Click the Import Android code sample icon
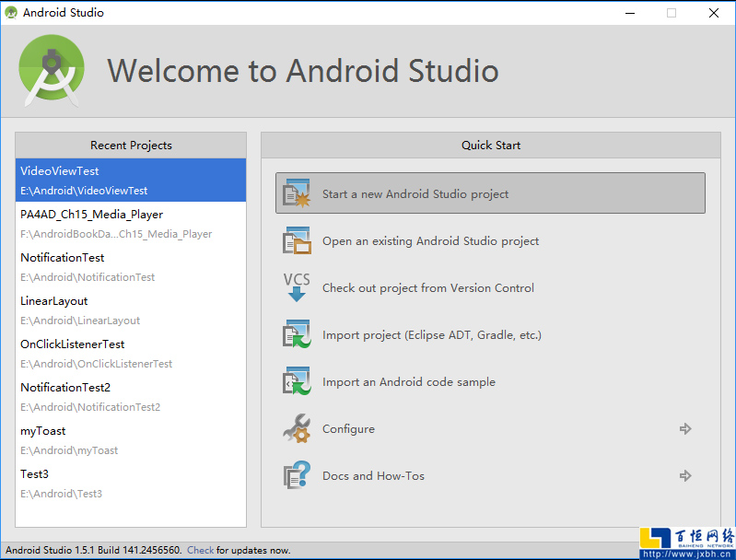Screen dimensions: 736x560 pyautogui.click(x=297, y=381)
